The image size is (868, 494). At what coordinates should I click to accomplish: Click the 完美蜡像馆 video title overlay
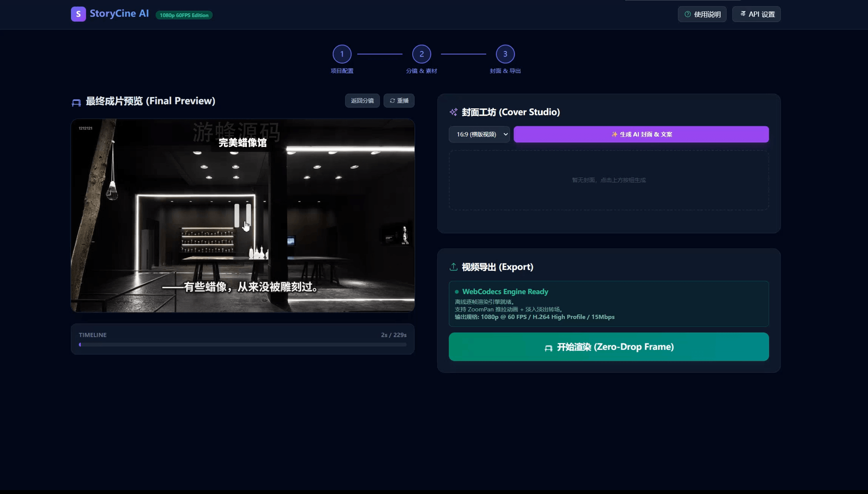coord(242,143)
